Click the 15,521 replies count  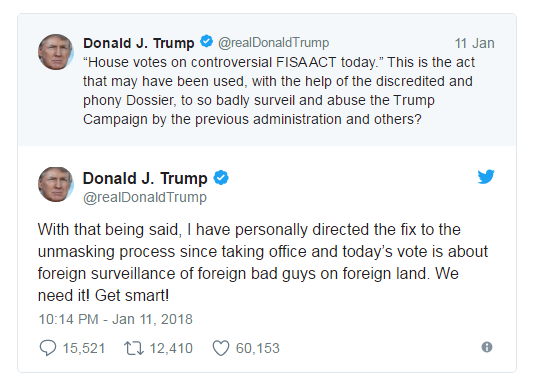(x=84, y=348)
